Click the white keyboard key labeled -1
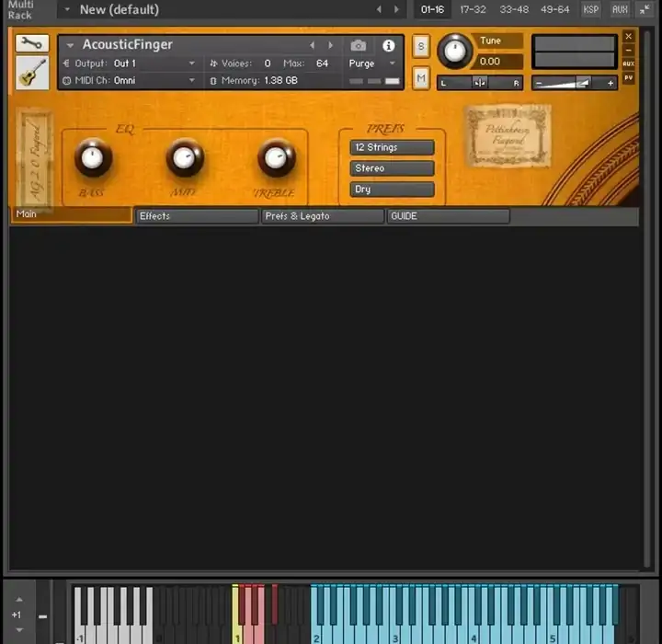Viewport: 662px width, 644px height. pyautogui.click(x=78, y=634)
